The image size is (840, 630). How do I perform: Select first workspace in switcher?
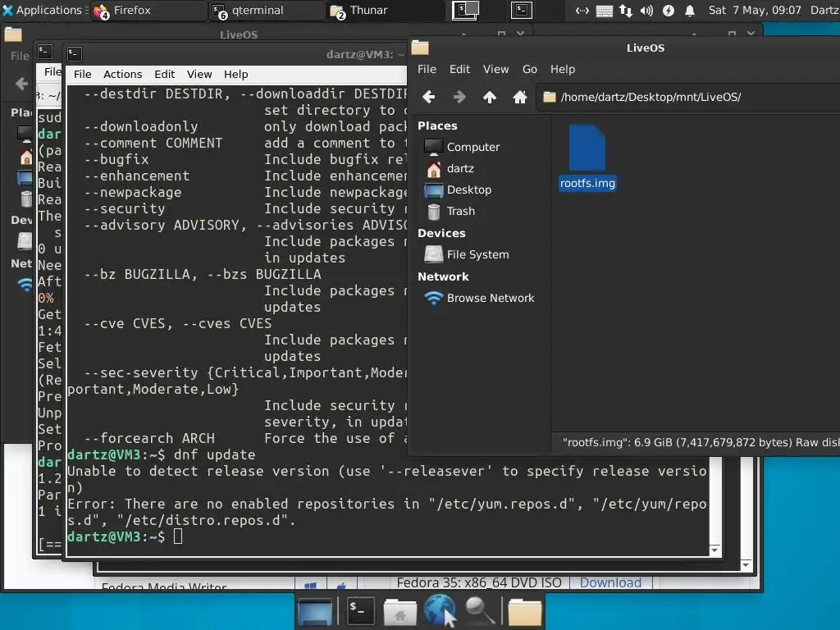tap(466, 10)
